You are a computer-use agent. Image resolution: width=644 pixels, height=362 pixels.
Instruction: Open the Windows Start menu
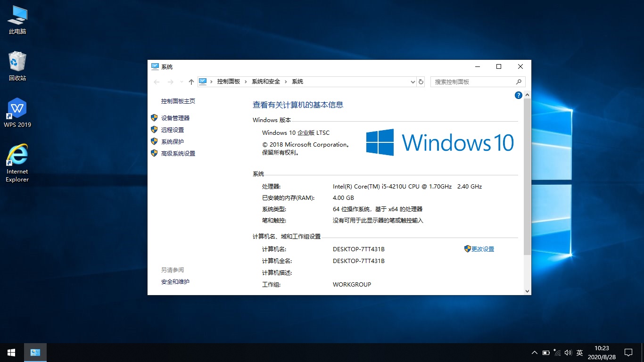[x=11, y=353]
